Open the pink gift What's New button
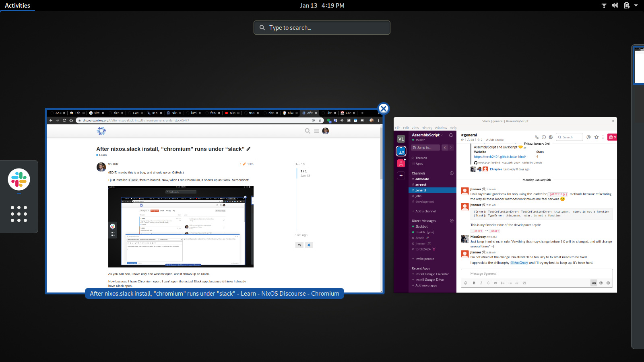Image resolution: width=644 pixels, height=362 pixels. point(612,137)
